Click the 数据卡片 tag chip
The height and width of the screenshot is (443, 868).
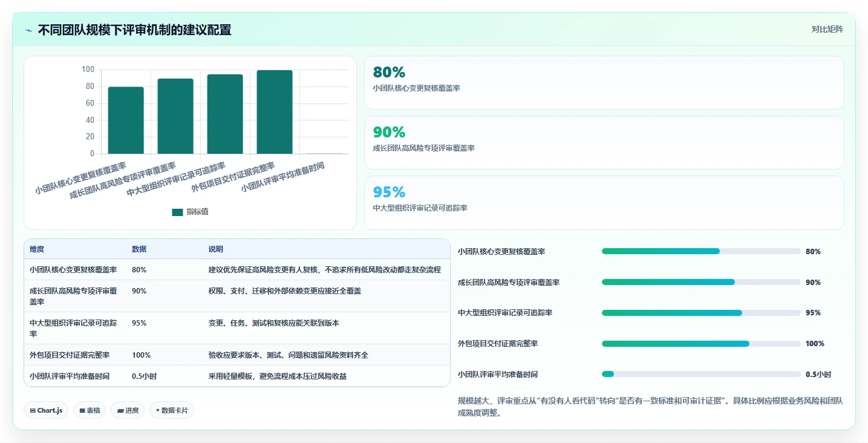pyautogui.click(x=172, y=410)
